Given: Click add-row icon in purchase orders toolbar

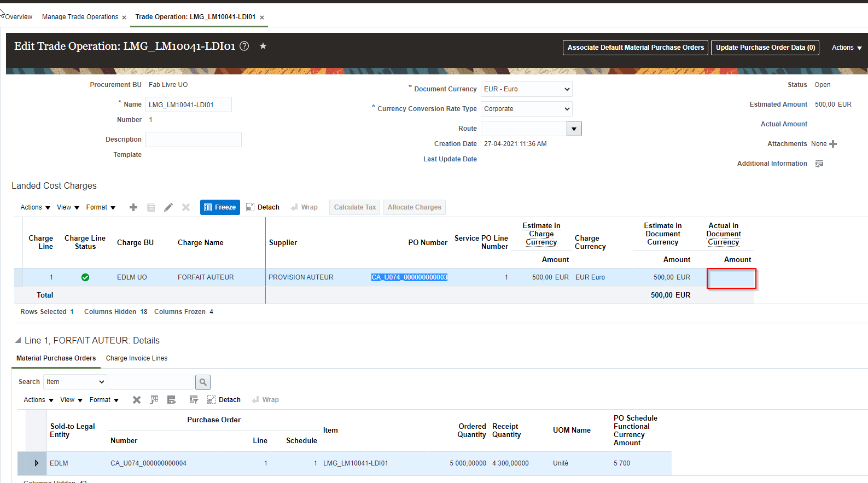Looking at the screenshot, I should point(172,400).
